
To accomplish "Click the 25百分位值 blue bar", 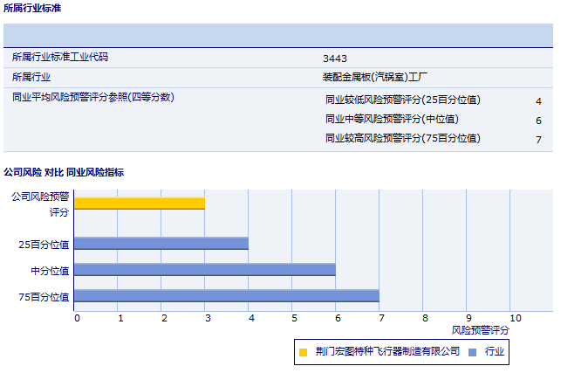I will click(x=161, y=244).
